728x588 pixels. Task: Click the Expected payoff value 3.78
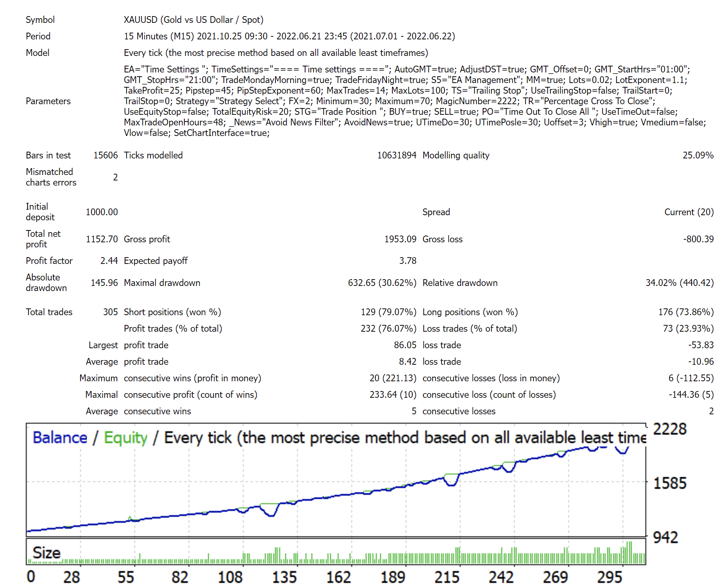[407, 261]
